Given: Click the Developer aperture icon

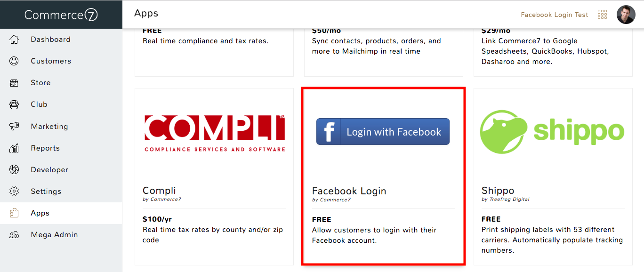Looking at the screenshot, I should click(14, 170).
